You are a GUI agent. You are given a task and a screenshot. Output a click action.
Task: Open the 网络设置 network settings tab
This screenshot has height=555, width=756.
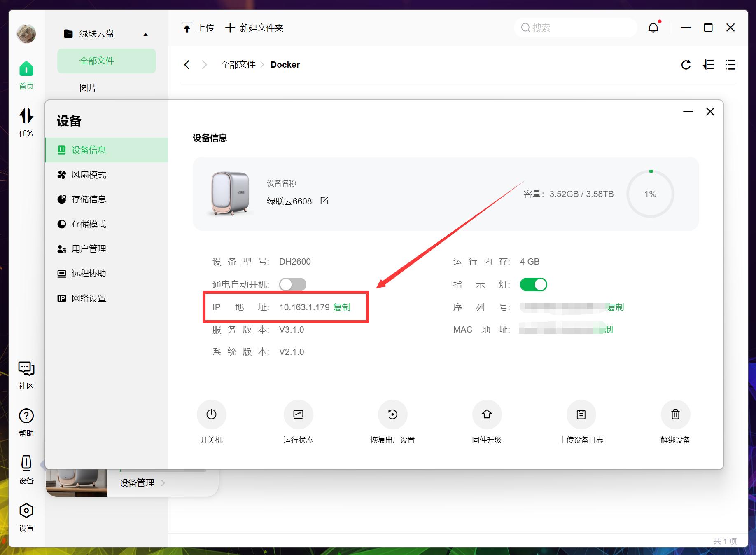click(x=89, y=298)
